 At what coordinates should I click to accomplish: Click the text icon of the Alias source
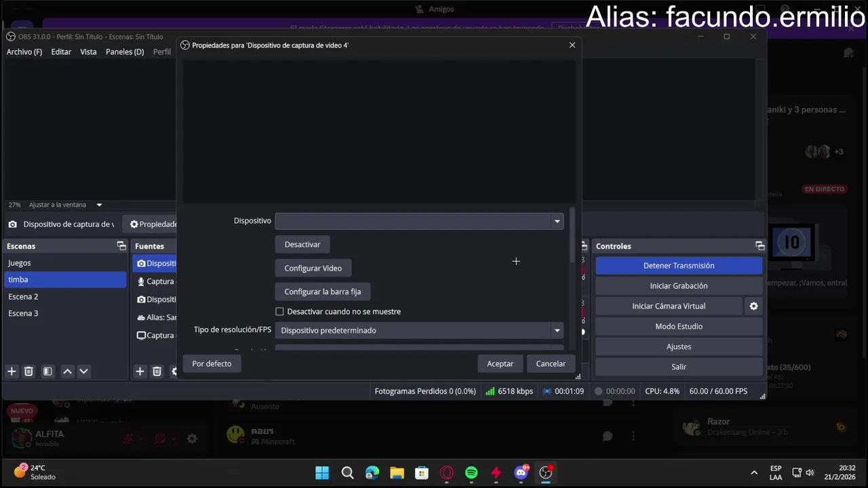coord(141,317)
